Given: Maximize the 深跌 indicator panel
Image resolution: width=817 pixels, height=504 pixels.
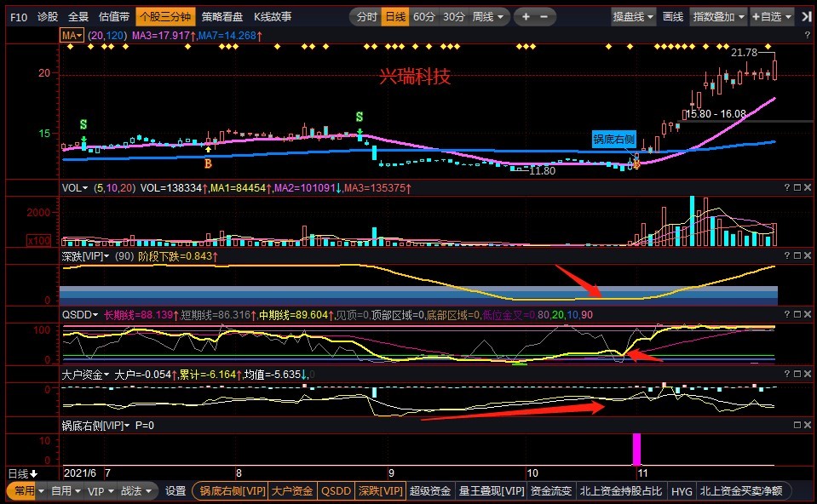Looking at the screenshot, I should click(x=797, y=255).
